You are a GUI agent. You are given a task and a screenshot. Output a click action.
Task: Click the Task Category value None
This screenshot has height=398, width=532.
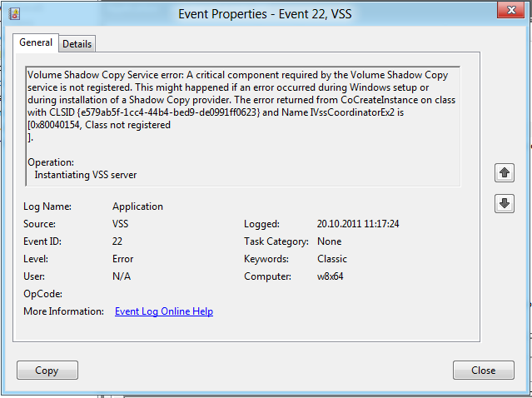pos(330,241)
